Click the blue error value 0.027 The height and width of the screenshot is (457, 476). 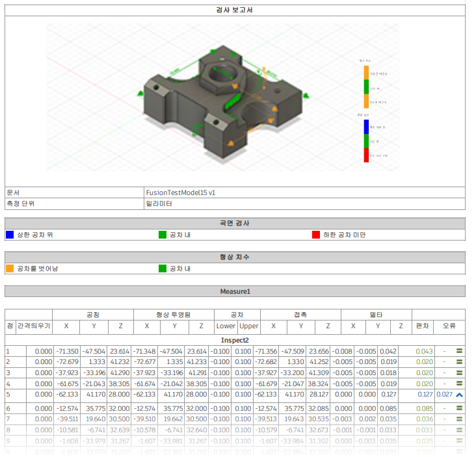444,395
